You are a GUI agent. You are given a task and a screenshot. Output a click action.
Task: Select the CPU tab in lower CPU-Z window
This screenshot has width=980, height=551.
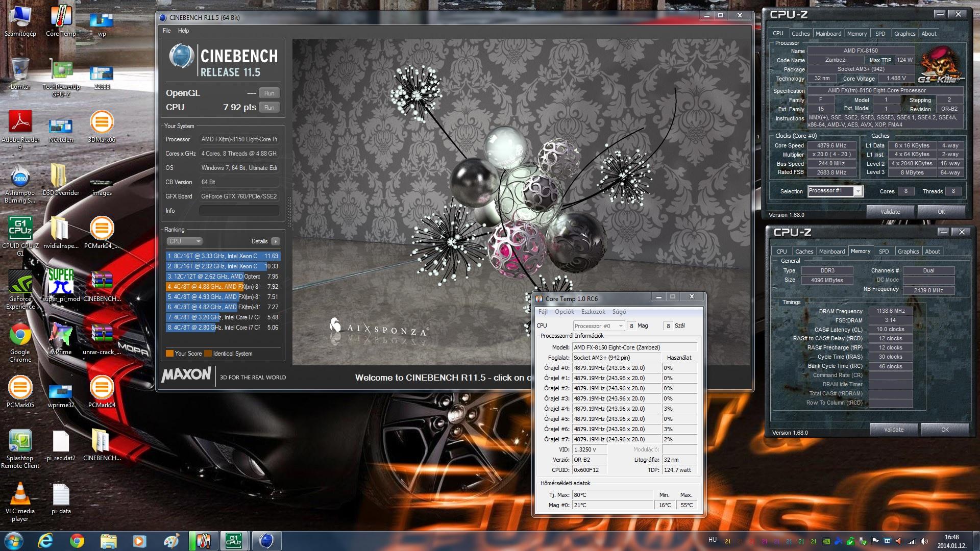pyautogui.click(x=781, y=252)
